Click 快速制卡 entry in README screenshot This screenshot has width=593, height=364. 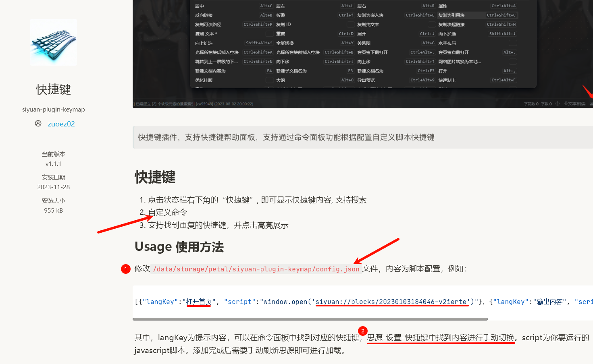(x=447, y=80)
